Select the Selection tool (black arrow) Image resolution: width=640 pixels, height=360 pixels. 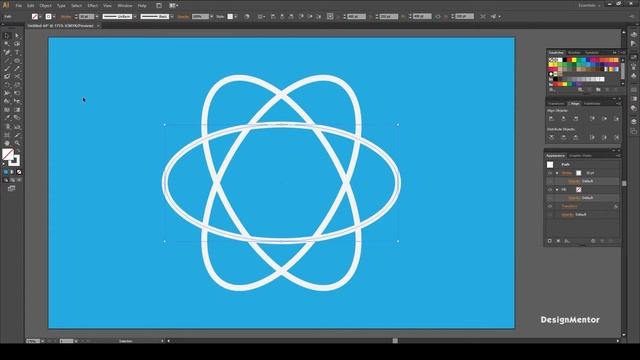7,36
